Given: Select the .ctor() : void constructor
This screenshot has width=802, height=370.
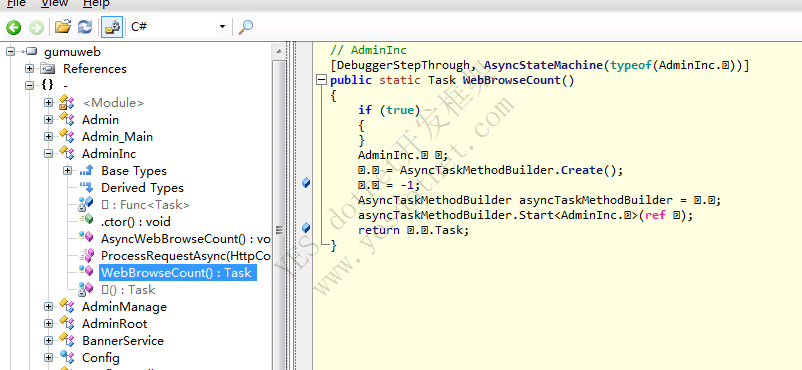Looking at the screenshot, I should (x=136, y=222).
